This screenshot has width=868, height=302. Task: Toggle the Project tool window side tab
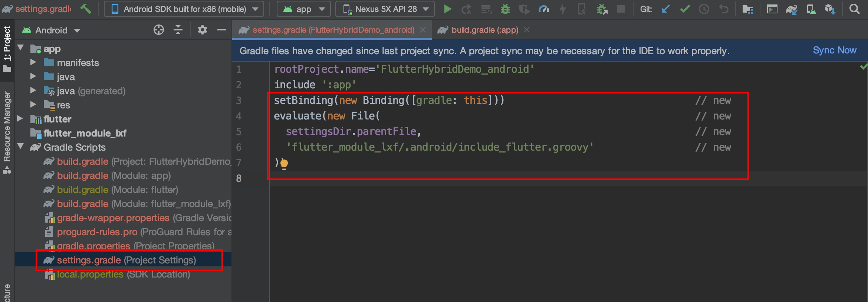click(7, 48)
